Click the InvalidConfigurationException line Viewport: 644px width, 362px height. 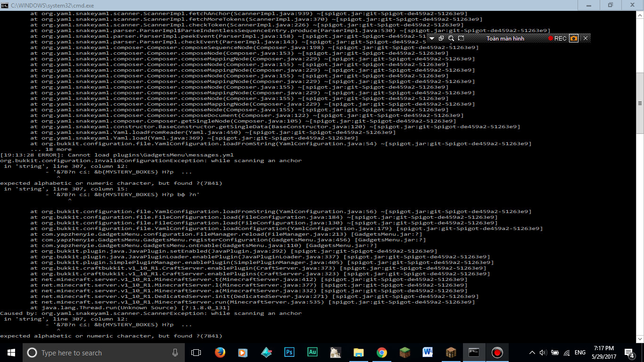point(151,160)
